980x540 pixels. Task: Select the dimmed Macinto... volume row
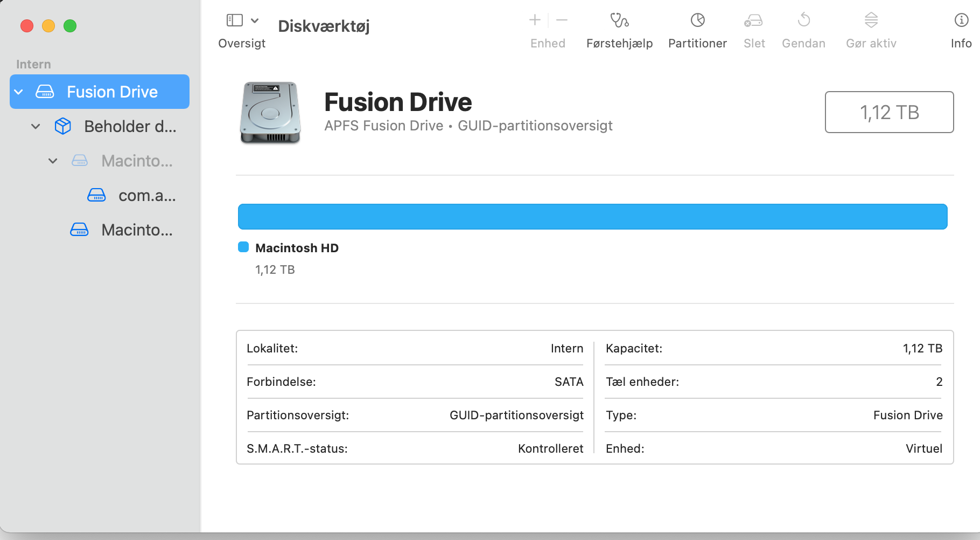coord(100,161)
